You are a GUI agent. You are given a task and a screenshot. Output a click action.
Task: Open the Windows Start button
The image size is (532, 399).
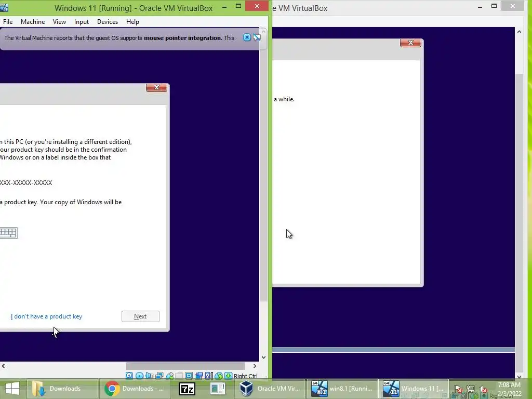pyautogui.click(x=12, y=389)
